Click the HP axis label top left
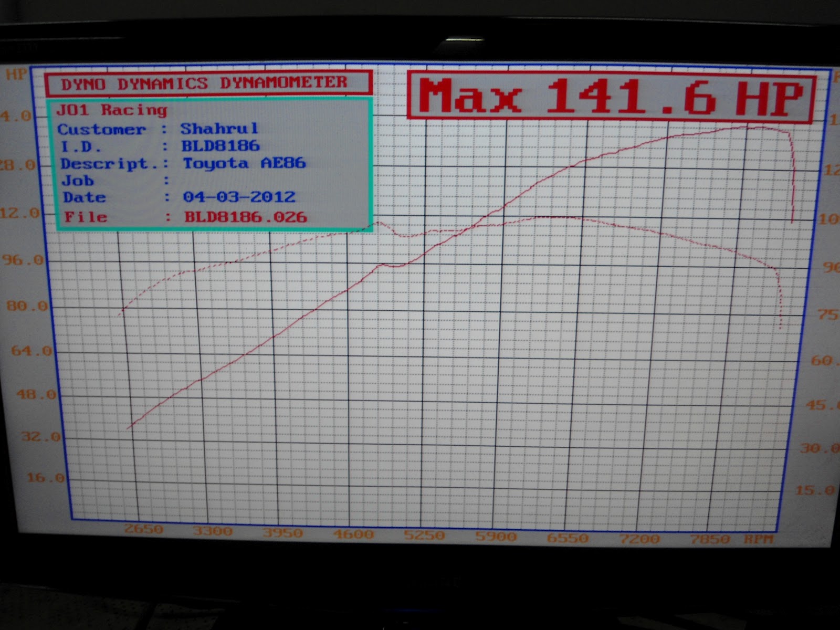The height and width of the screenshot is (630, 840). click(x=16, y=75)
